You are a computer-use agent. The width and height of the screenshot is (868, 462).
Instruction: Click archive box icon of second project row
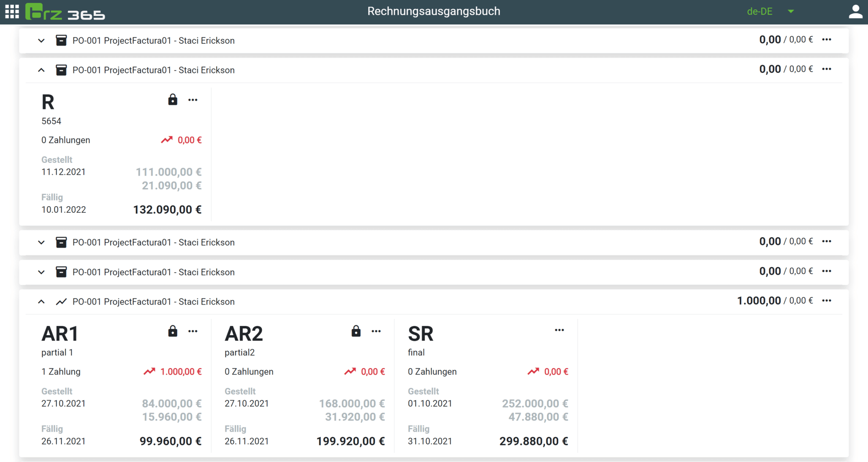coord(61,70)
